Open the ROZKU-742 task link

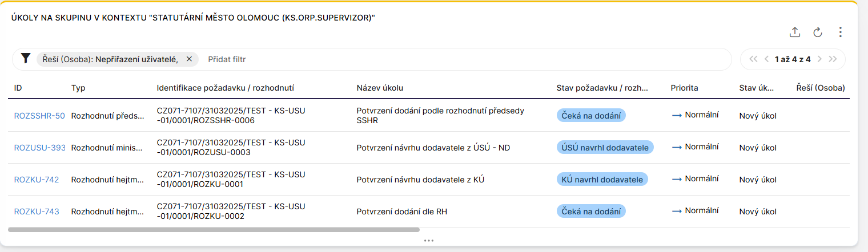pyautogui.click(x=37, y=180)
